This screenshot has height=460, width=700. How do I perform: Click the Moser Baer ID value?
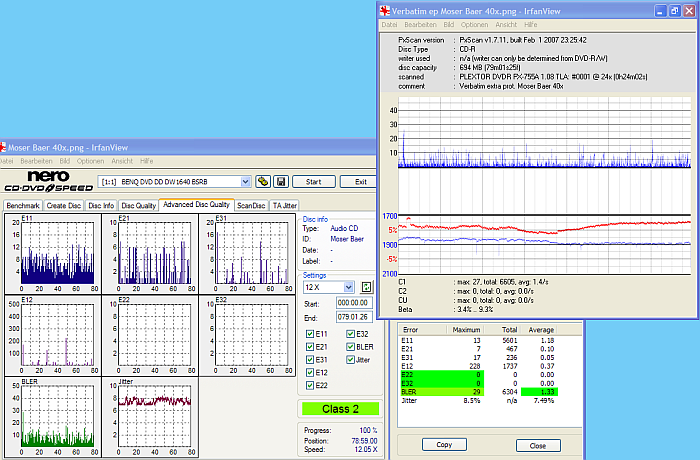(x=347, y=239)
